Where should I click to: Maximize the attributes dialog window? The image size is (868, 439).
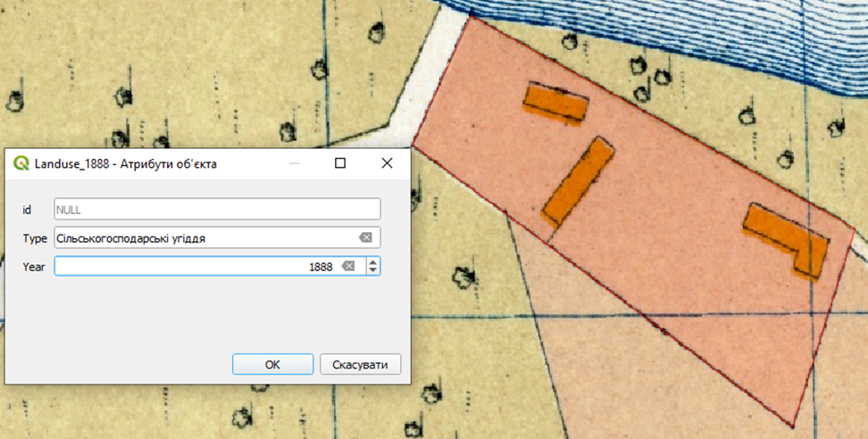(340, 163)
